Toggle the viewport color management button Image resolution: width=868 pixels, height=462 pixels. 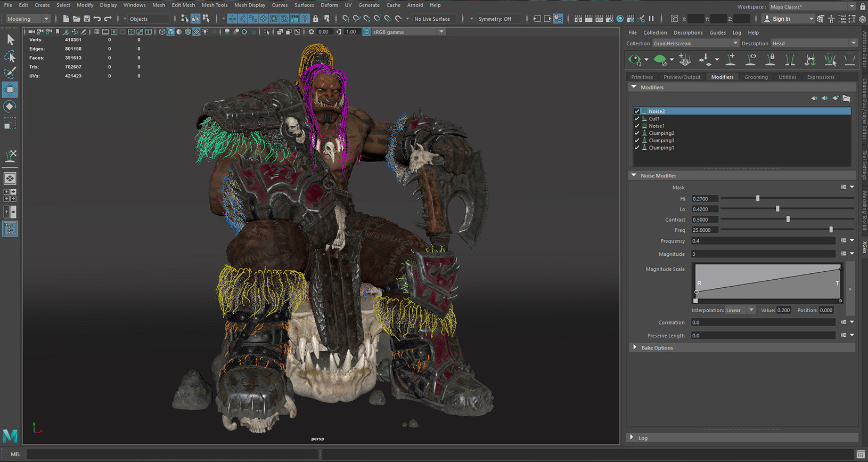[366, 32]
